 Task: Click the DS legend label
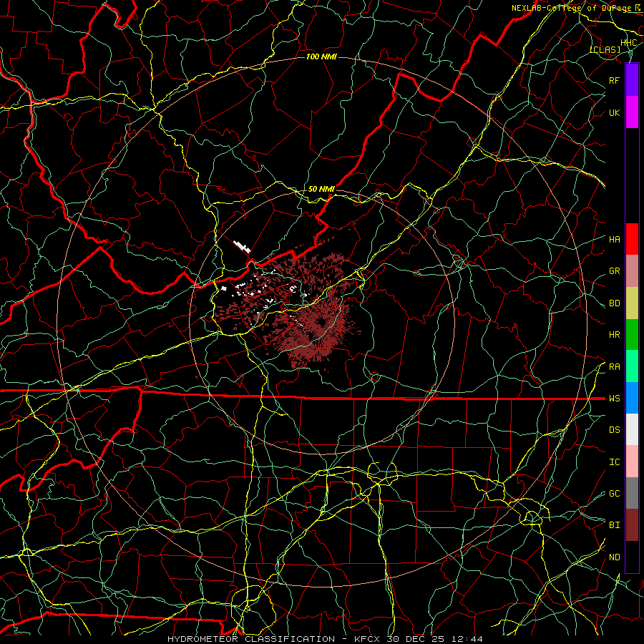point(615,430)
